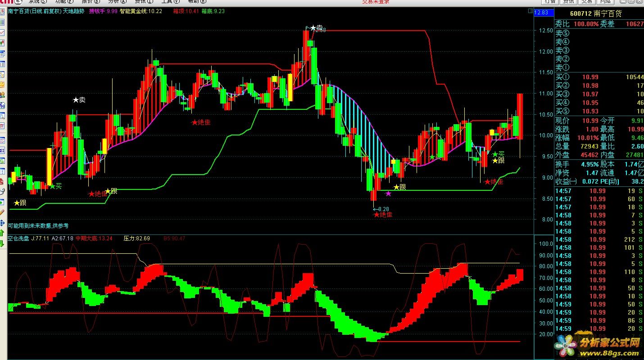Click the 捞钱手:9.99 indicator label
This screenshot has height=360, width=644.
[x=103, y=11]
